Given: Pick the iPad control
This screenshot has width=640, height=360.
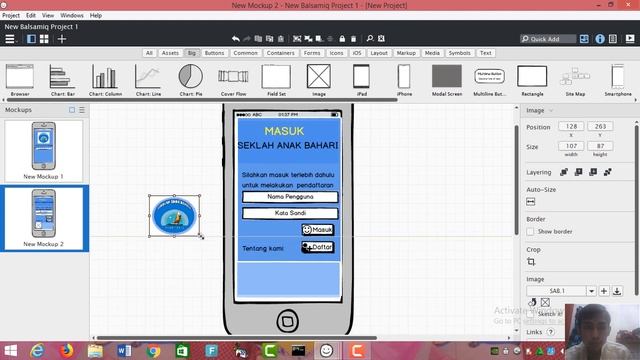Looking at the screenshot, I should [x=362, y=80].
